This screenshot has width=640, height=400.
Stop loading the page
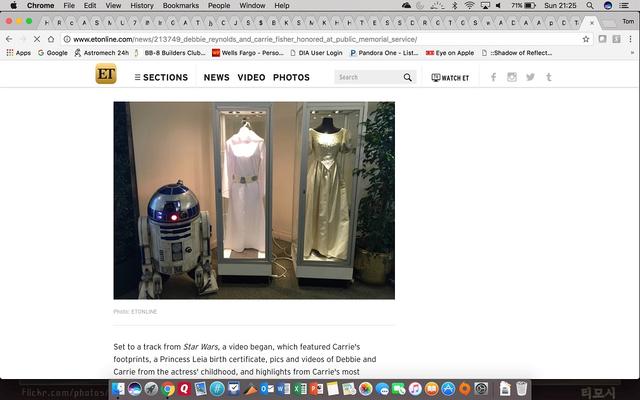tap(37, 39)
